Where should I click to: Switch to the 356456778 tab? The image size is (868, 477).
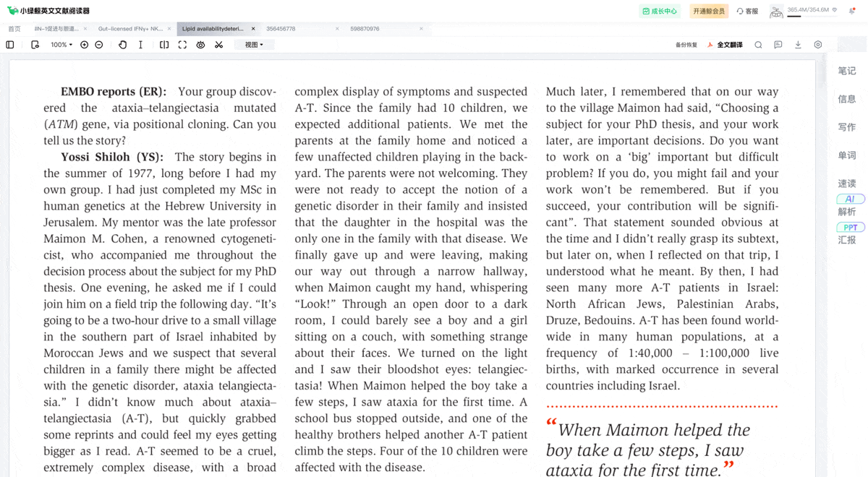click(x=281, y=29)
